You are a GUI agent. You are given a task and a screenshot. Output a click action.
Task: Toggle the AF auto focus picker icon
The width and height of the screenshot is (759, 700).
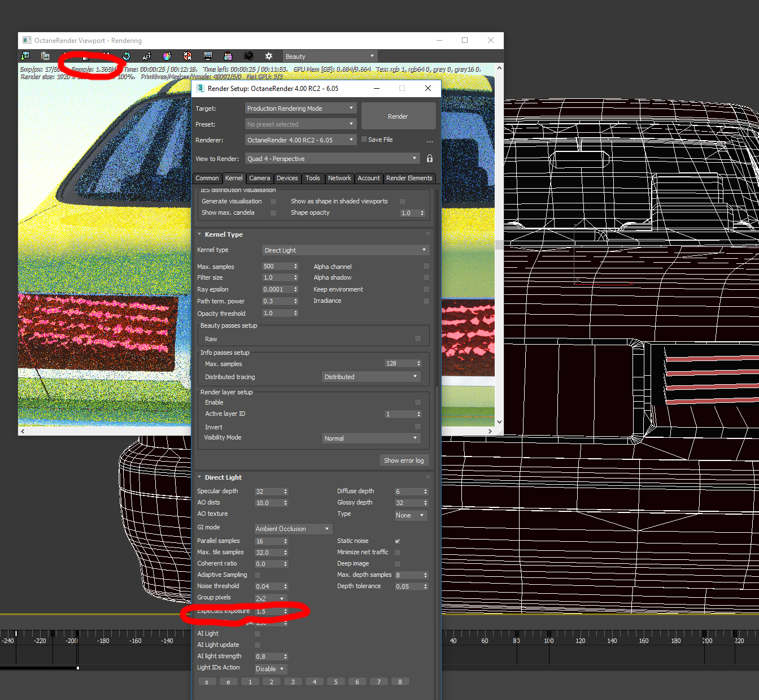147,56
